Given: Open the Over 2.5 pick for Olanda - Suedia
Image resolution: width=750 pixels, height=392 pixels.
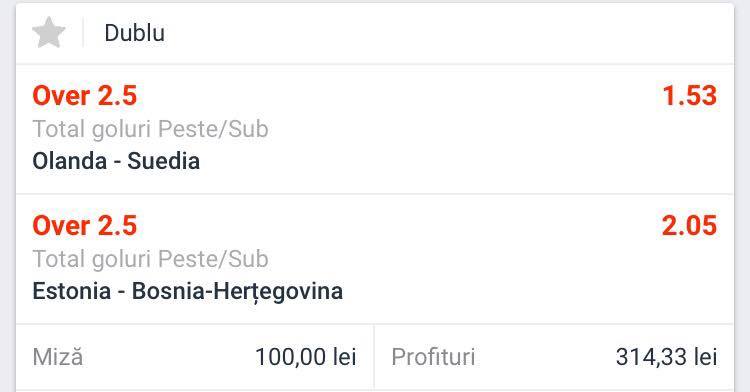Looking at the screenshot, I should [x=85, y=96].
